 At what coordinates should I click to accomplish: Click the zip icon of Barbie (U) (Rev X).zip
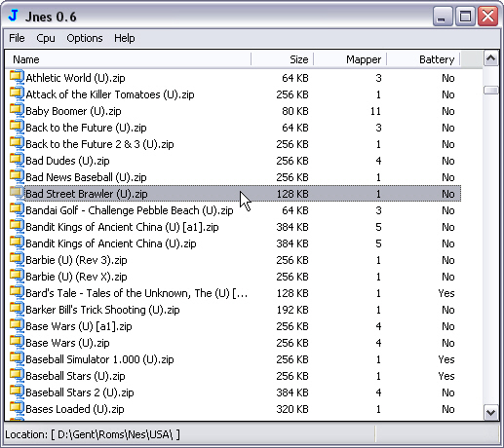(17, 276)
